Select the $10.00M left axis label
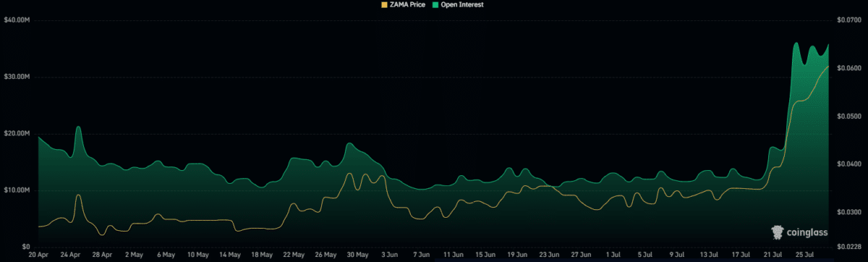This screenshot has height=262, width=868. tap(17, 190)
